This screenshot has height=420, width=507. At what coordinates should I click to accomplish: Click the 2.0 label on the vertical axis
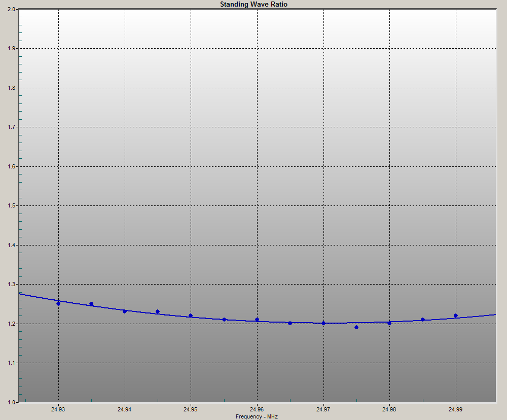point(11,9)
